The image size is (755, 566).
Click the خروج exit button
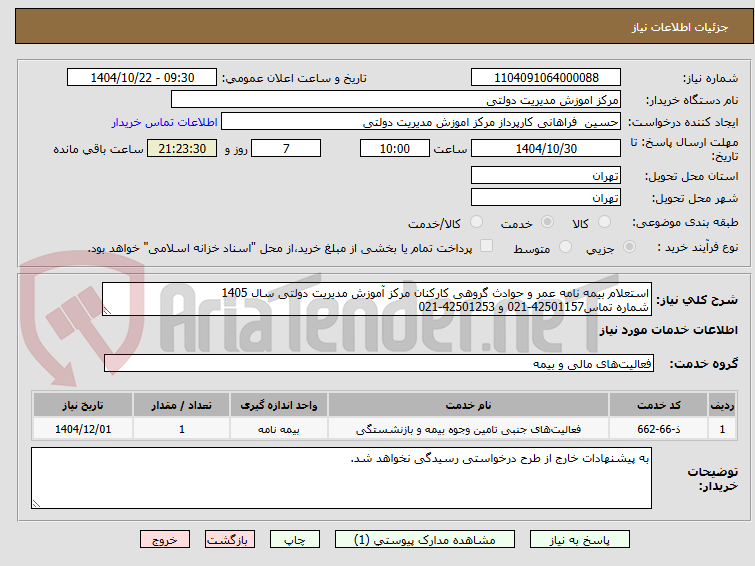[x=165, y=540]
